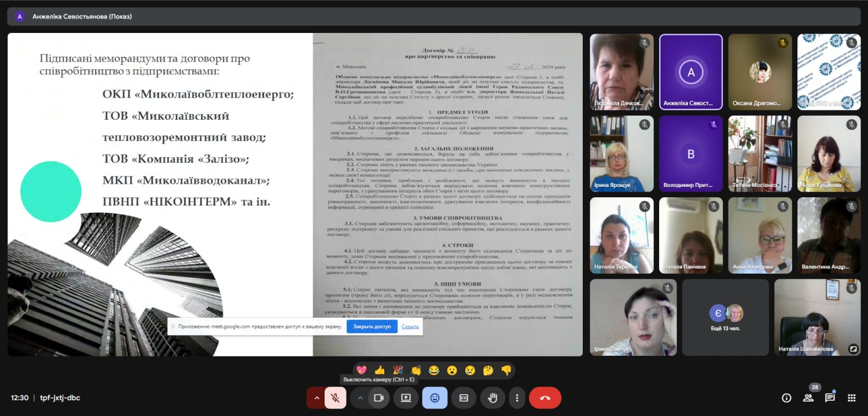Send the clapping hands reaction
Viewport: 868px width, 416px height.
[416, 370]
